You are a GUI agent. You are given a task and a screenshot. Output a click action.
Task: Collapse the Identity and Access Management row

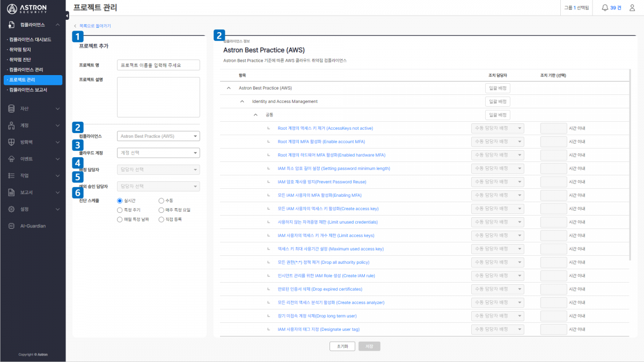pos(243,101)
